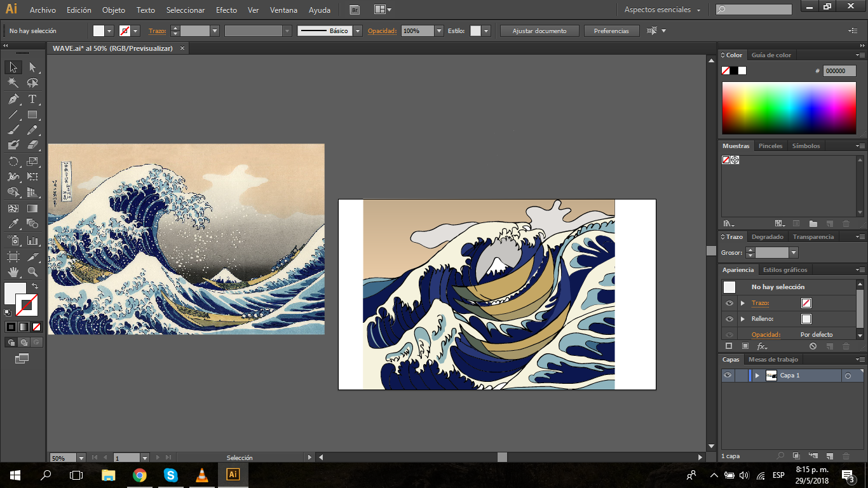Toggle the lock column for Capa 1
Screen dimensions: 868x488
coord(742,376)
